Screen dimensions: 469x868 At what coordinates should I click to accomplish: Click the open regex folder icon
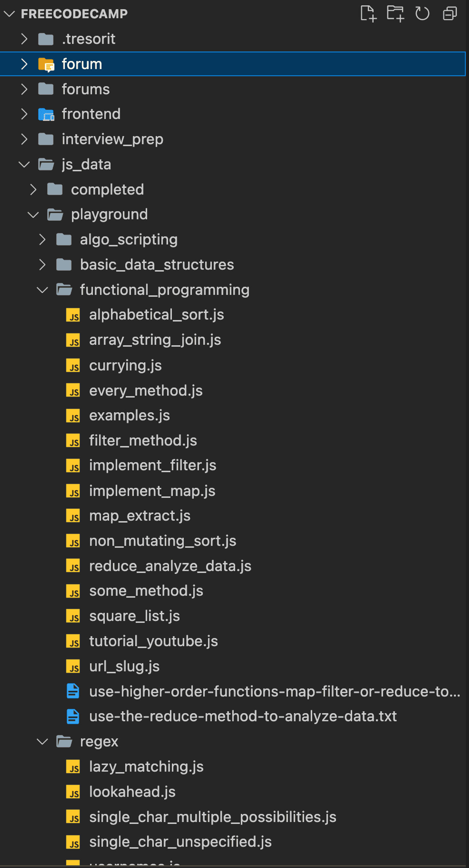pyautogui.click(x=64, y=742)
